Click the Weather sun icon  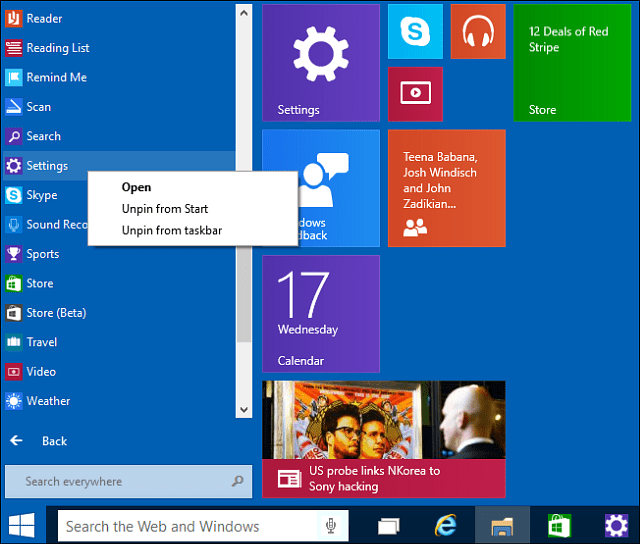tap(13, 401)
